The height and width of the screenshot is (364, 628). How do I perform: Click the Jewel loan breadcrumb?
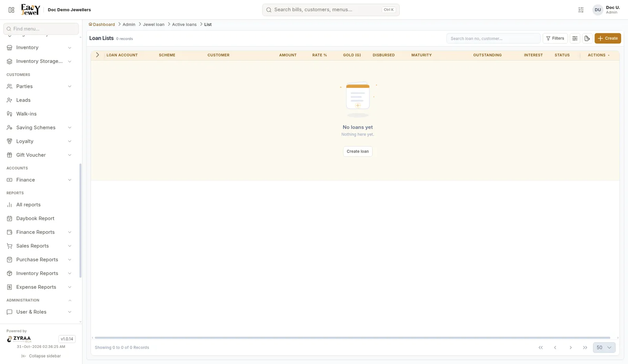click(x=153, y=24)
